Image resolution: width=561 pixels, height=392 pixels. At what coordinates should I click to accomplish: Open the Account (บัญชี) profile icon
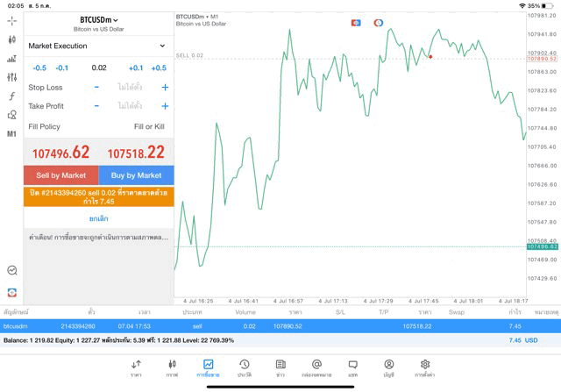tap(388, 367)
